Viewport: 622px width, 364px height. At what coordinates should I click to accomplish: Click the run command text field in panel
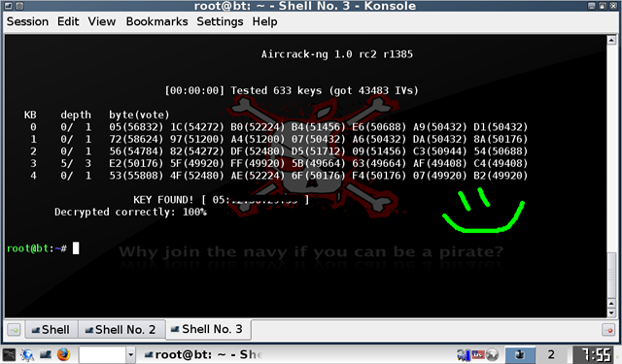(102, 355)
